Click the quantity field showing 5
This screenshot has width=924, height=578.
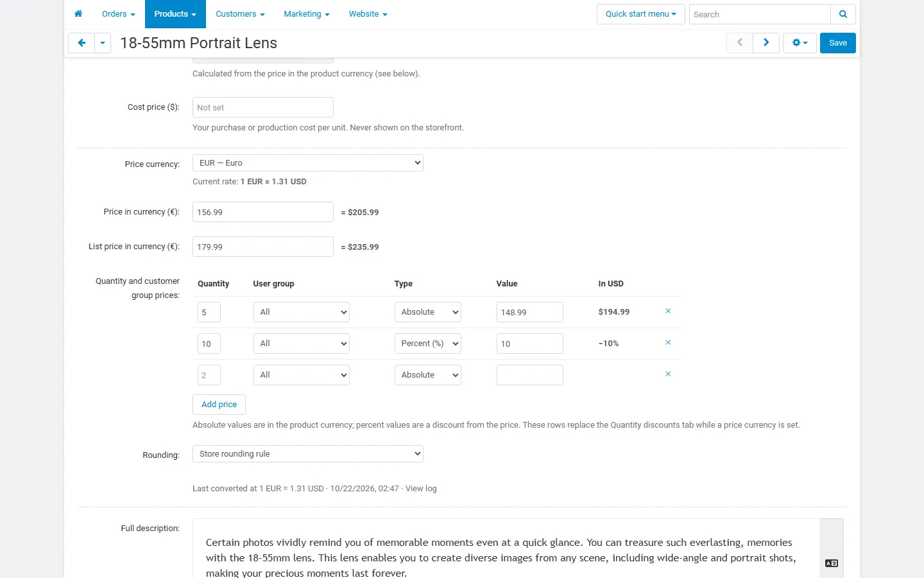[209, 312]
